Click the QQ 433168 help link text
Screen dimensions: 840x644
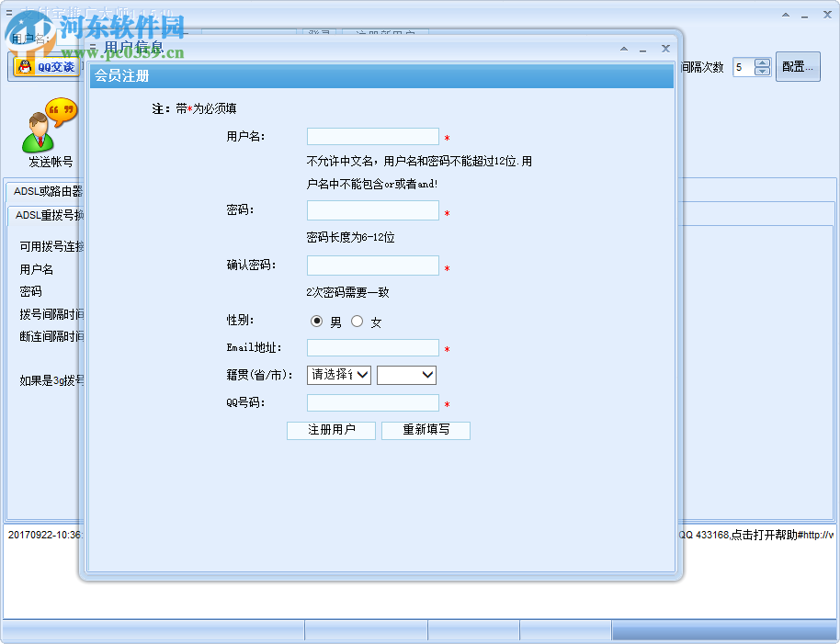(755, 535)
